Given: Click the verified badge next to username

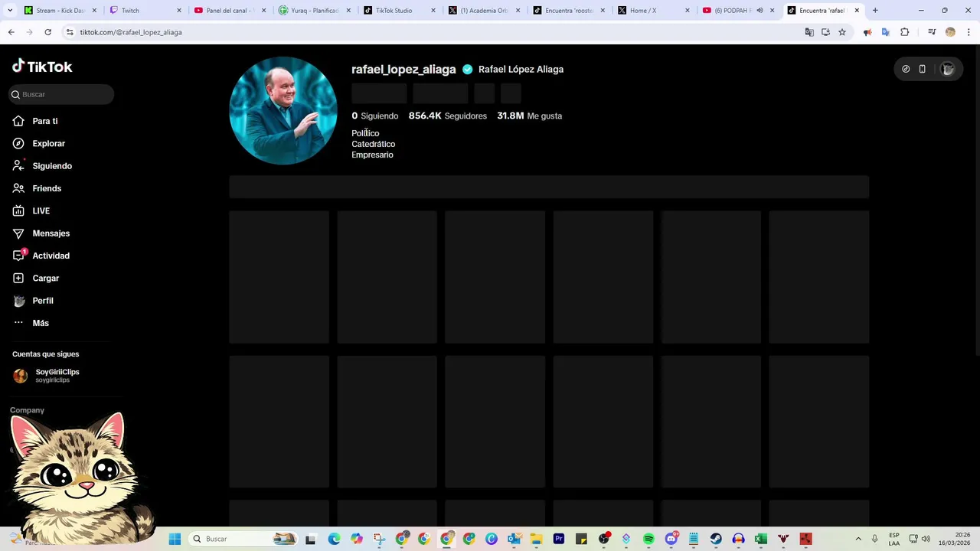Looking at the screenshot, I should pos(467,69).
